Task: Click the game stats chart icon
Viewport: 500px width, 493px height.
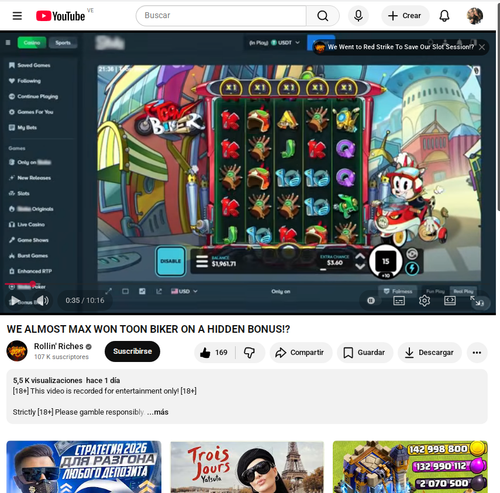Action: 142,291
